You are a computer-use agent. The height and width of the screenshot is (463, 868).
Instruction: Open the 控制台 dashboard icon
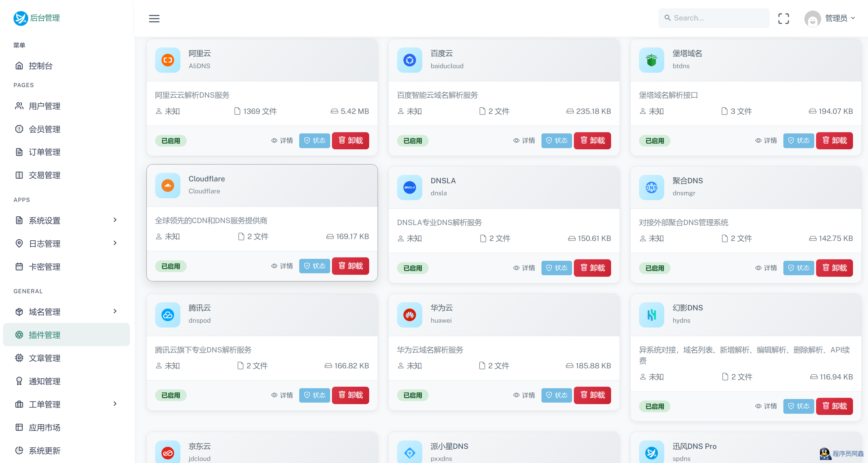point(19,66)
